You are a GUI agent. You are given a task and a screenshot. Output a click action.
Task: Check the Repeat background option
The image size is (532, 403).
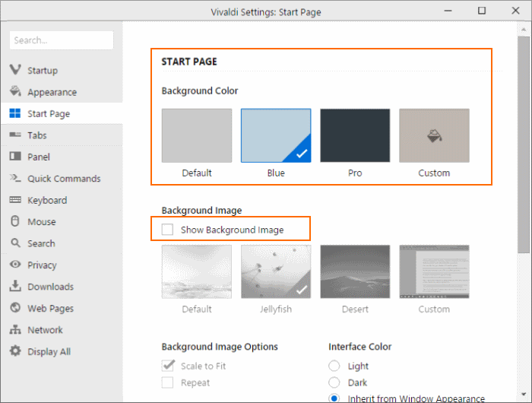coord(167,382)
